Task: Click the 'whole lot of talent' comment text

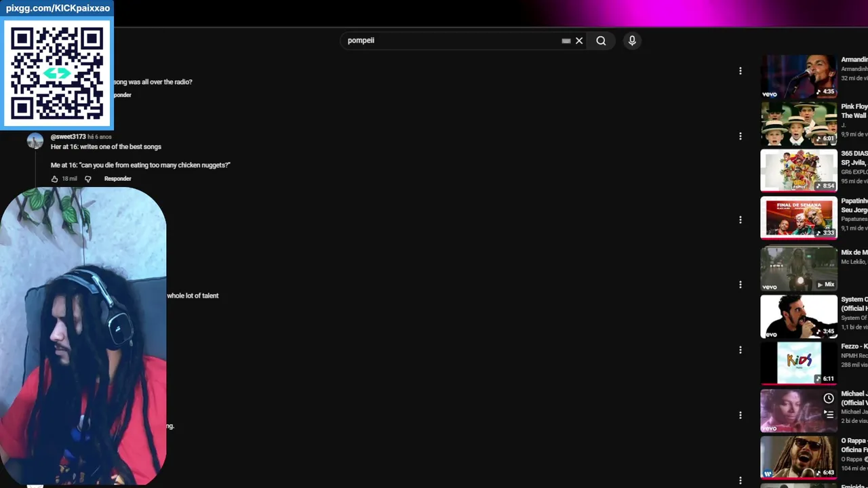Action: [193, 296]
